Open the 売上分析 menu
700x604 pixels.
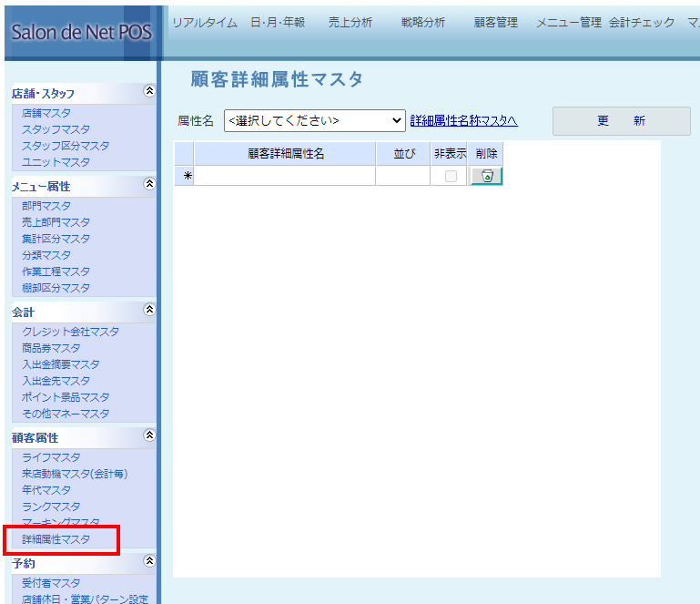click(x=350, y=23)
